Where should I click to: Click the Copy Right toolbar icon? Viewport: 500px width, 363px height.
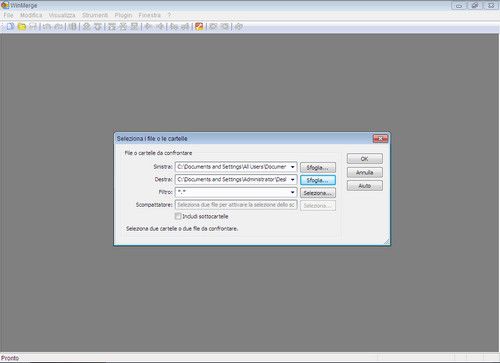point(148,26)
